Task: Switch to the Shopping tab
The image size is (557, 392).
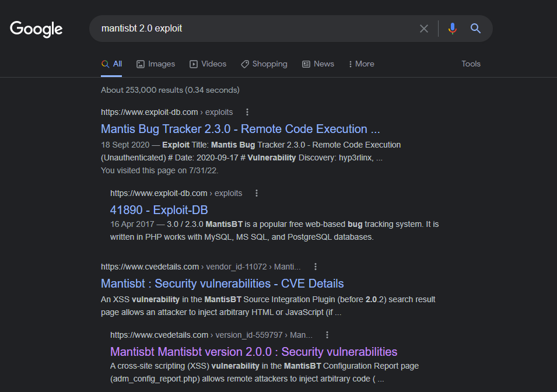Action: pos(264,64)
